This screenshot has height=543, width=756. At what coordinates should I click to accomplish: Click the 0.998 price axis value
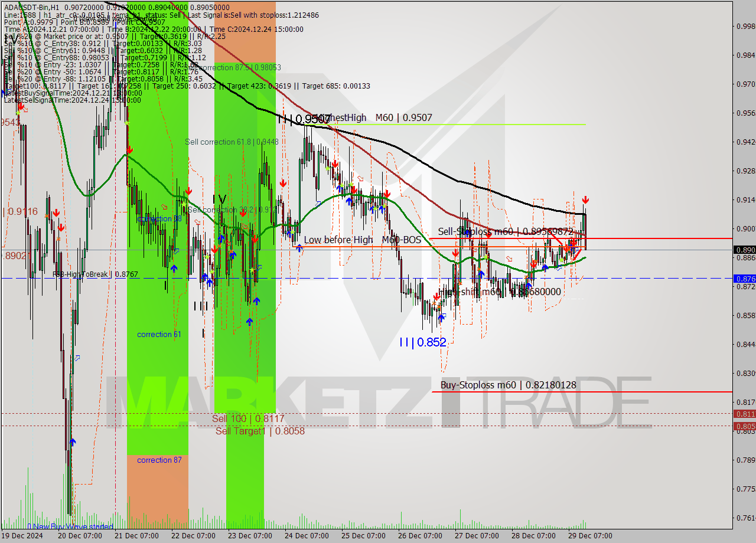tap(745, 26)
